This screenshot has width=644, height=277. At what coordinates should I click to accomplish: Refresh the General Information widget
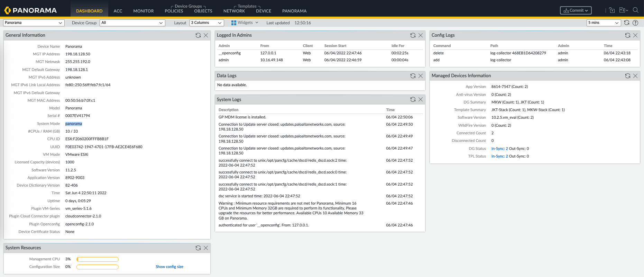pyautogui.click(x=198, y=35)
